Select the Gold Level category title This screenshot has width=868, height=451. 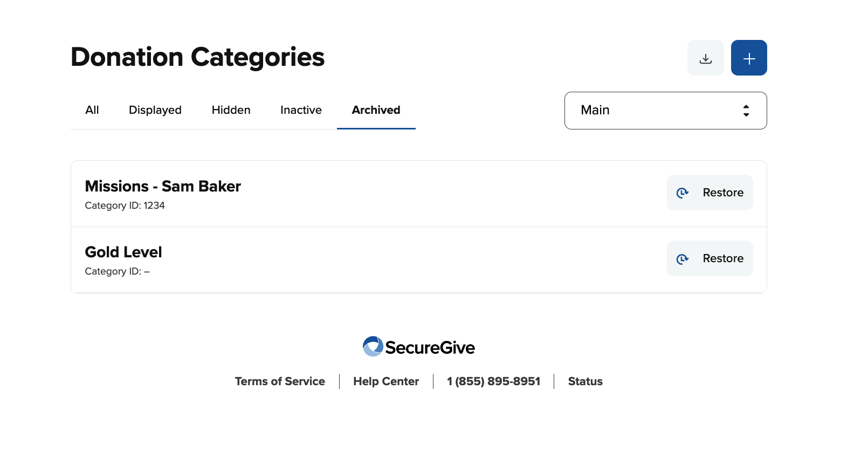[123, 252]
